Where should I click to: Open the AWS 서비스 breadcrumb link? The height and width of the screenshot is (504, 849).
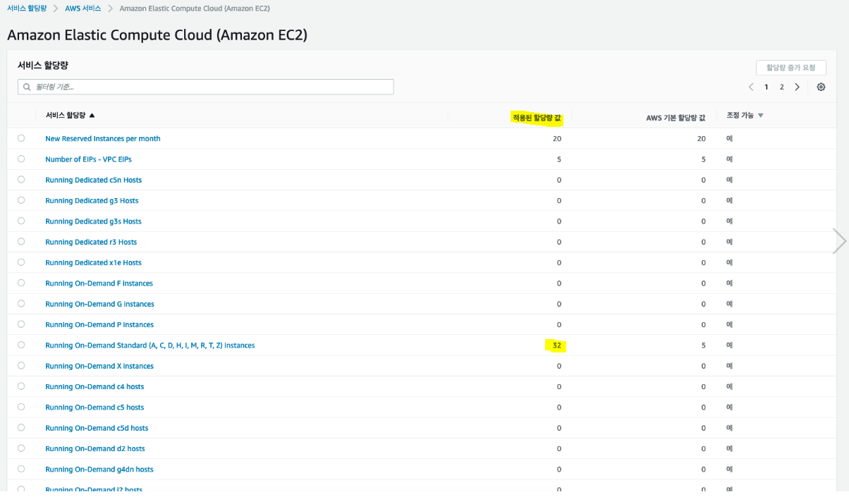tap(83, 8)
